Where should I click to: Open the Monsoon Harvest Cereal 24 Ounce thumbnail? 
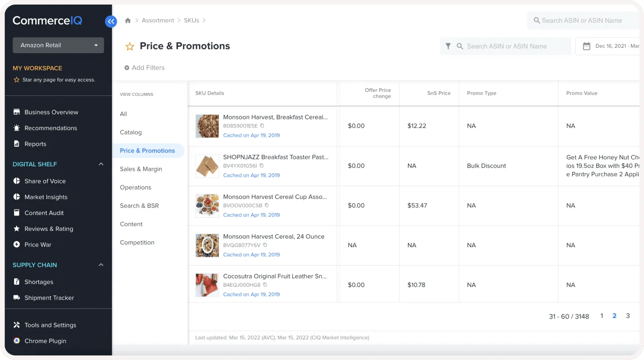[207, 245]
